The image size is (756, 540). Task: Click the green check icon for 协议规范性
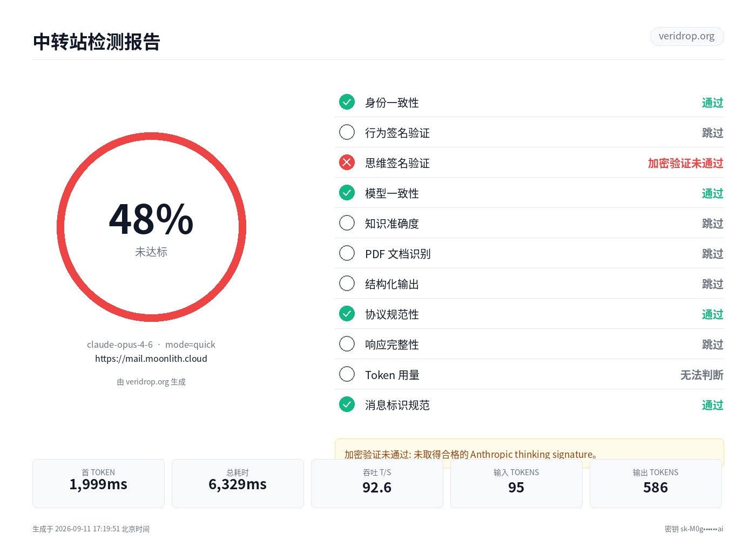click(x=347, y=314)
